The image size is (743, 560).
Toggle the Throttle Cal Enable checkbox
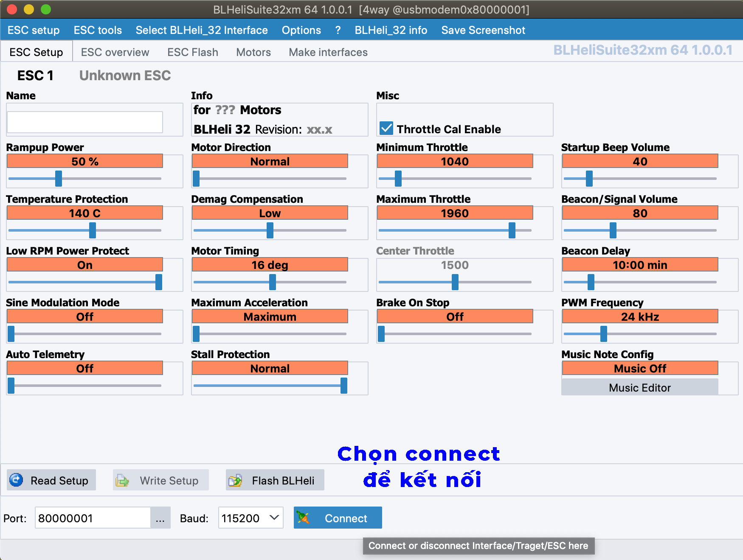click(x=386, y=128)
